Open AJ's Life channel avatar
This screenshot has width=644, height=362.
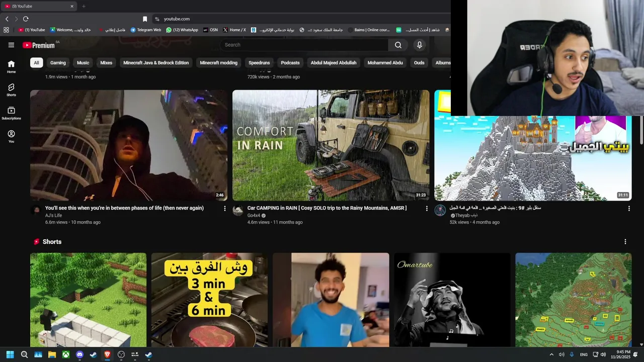click(36, 210)
